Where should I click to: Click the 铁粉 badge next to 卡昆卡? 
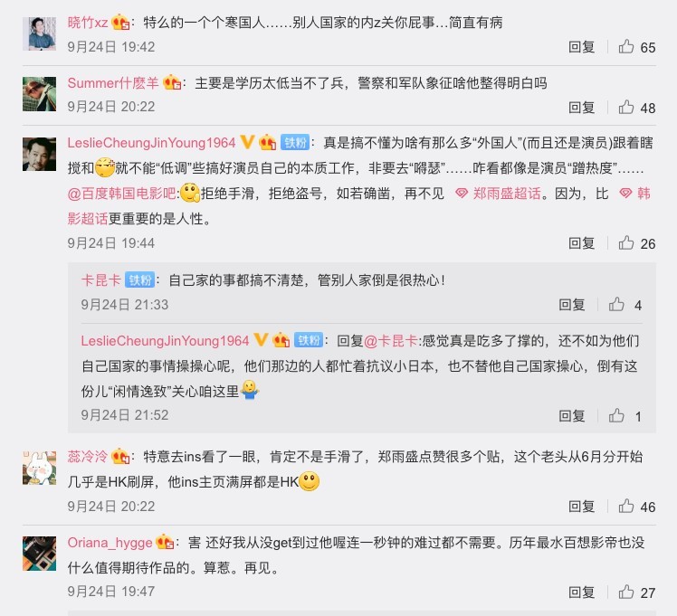tap(139, 280)
